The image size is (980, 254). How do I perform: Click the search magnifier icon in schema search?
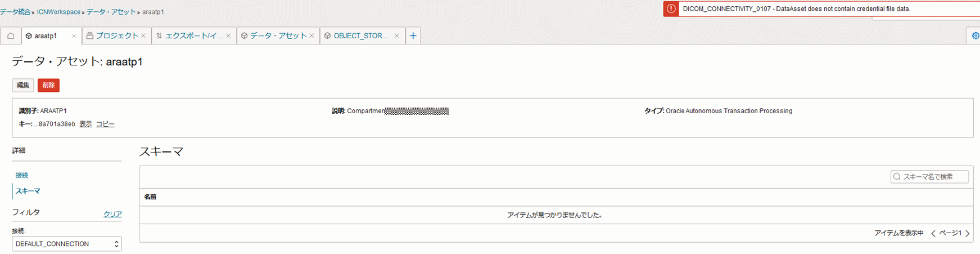(x=897, y=177)
